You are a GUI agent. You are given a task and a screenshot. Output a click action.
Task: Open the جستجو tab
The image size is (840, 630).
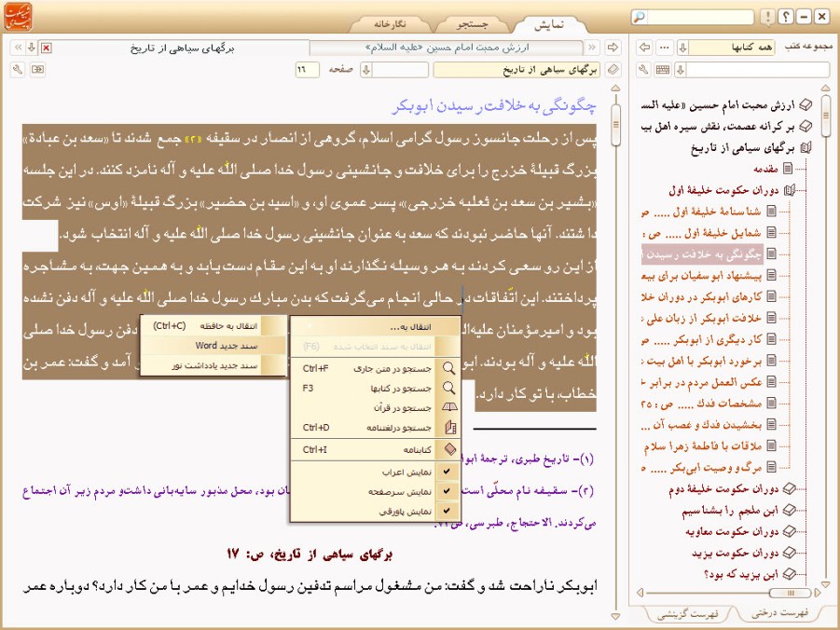click(472, 25)
